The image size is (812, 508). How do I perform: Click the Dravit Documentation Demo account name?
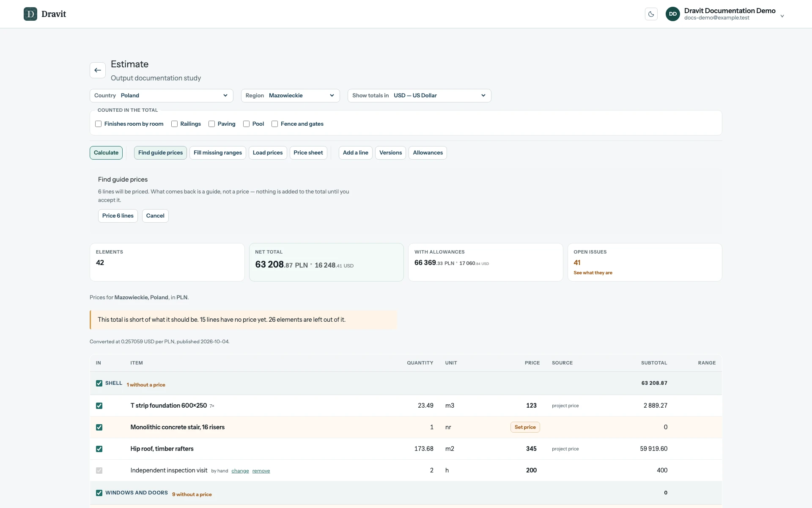(x=730, y=11)
